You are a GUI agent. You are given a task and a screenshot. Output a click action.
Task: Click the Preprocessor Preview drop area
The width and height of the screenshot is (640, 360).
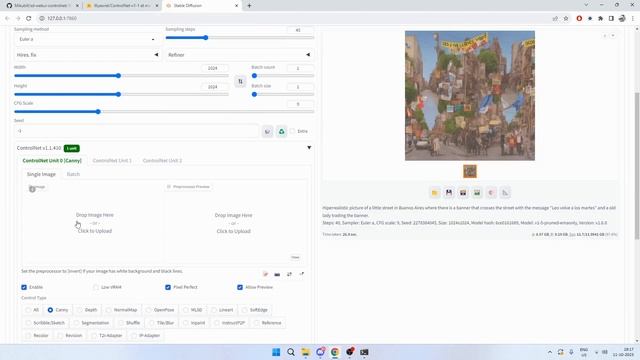click(233, 223)
